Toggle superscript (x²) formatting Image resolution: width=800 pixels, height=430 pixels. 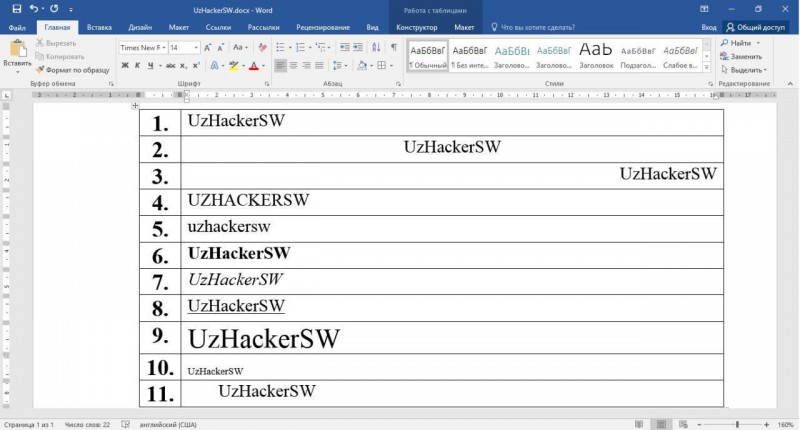[196, 65]
